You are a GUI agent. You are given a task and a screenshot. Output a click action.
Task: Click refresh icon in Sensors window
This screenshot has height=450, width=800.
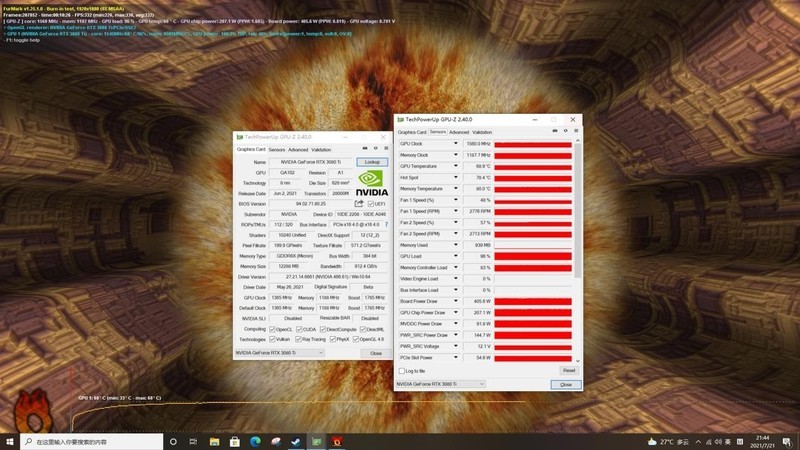click(565, 131)
